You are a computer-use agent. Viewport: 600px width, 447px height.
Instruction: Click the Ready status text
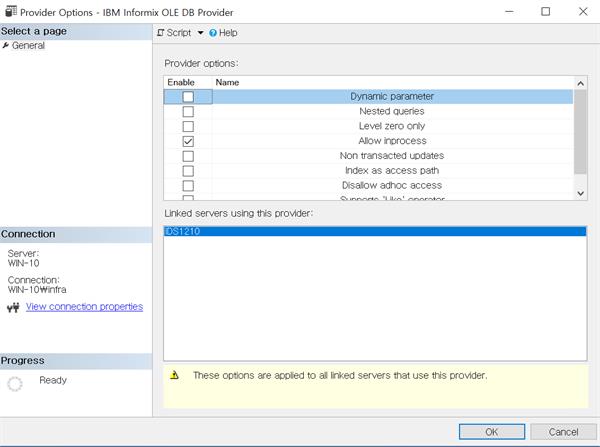[x=53, y=380]
